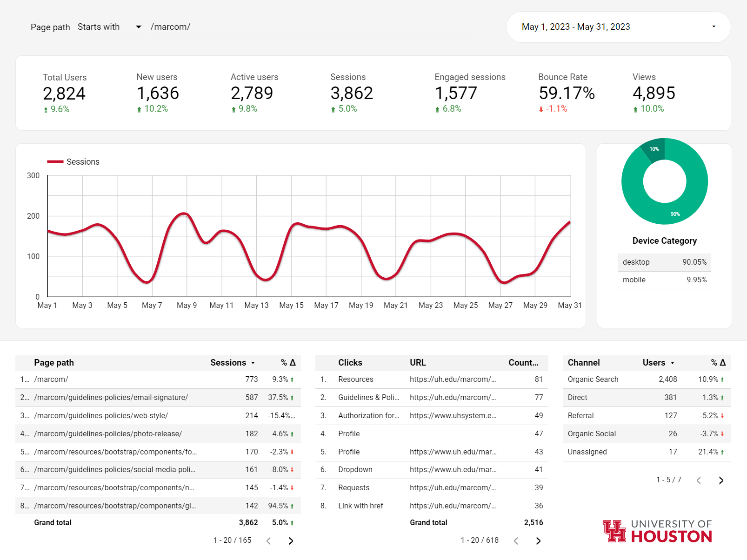Select the Organic Social channel row
747x560 pixels.
(647, 434)
